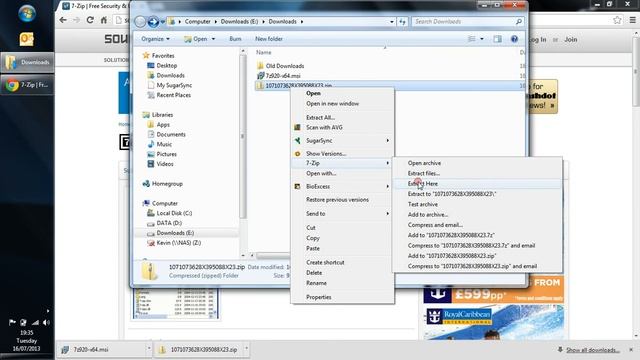Click the network signal tray icon
The width and height of the screenshot is (640, 360).
pyautogui.click(x=35, y=322)
